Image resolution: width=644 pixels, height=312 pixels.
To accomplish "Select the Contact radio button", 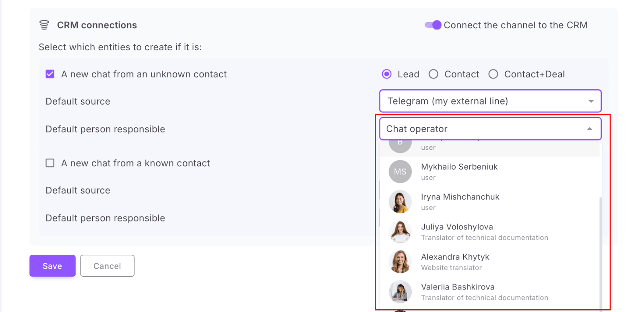I will pos(433,74).
